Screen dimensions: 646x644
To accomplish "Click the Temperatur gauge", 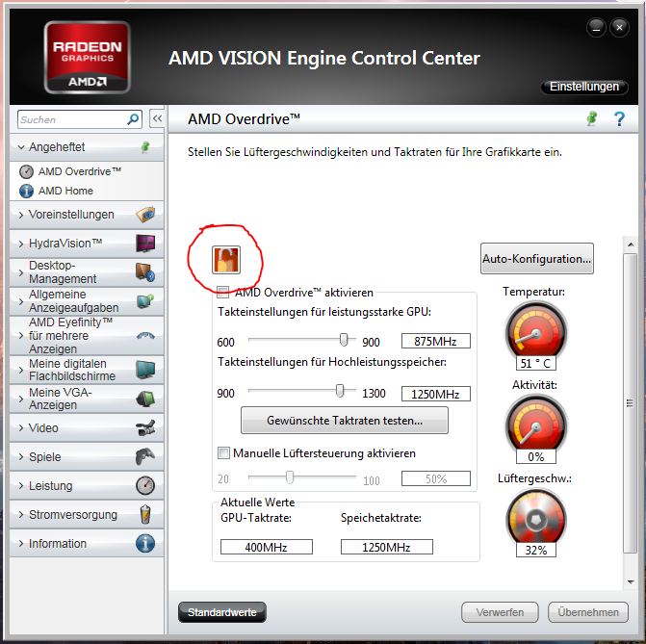I will tap(535, 331).
